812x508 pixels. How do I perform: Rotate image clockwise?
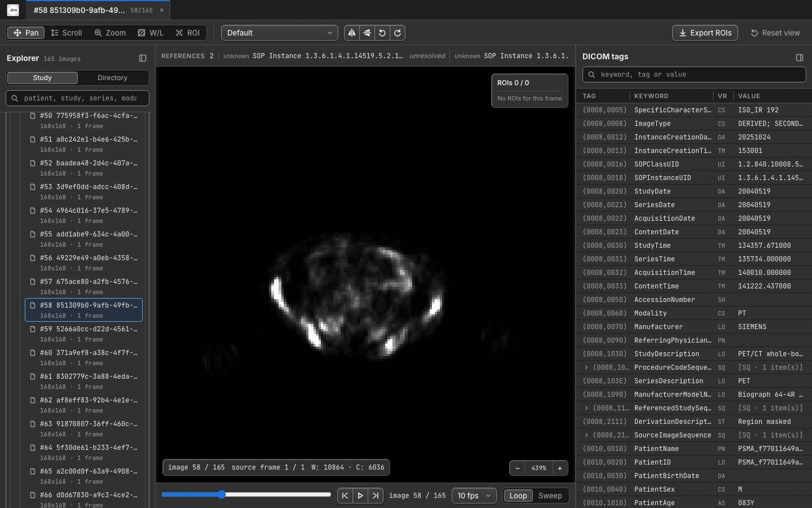click(398, 33)
